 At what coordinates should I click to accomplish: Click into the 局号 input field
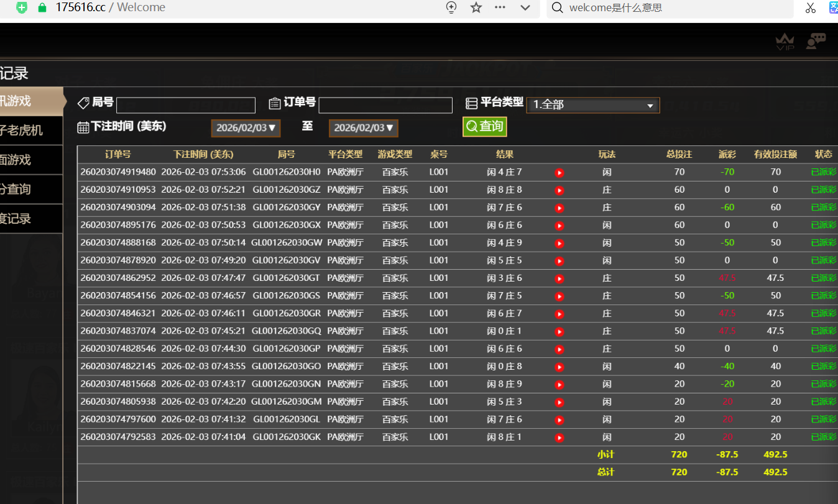185,106
